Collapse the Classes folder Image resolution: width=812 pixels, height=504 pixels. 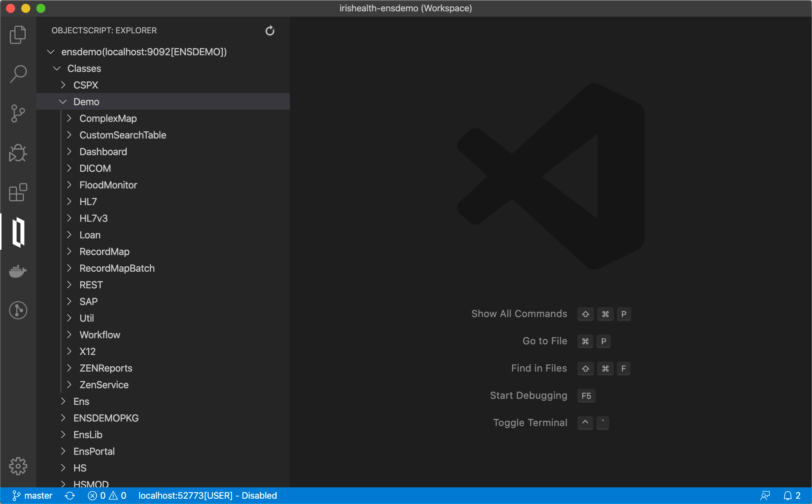57,68
